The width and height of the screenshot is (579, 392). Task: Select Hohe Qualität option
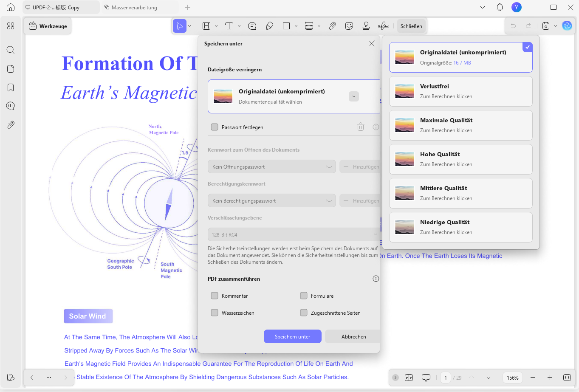click(x=461, y=159)
